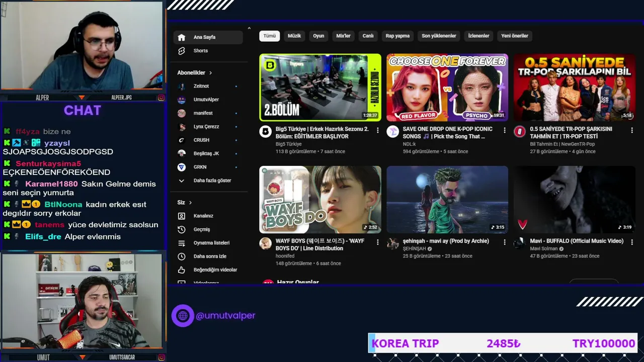Open the Ana Sayfa home icon
Image resolution: width=644 pixels, height=362 pixels.
(x=182, y=37)
